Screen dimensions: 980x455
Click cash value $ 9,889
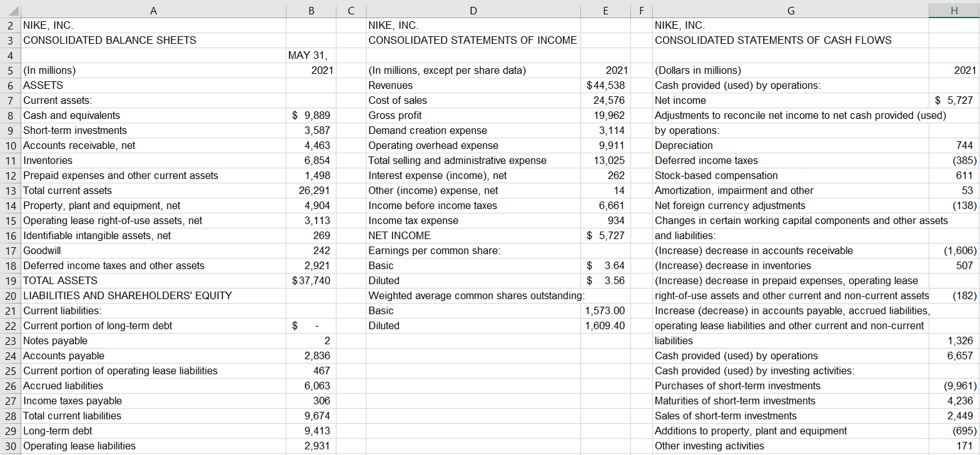(311, 115)
